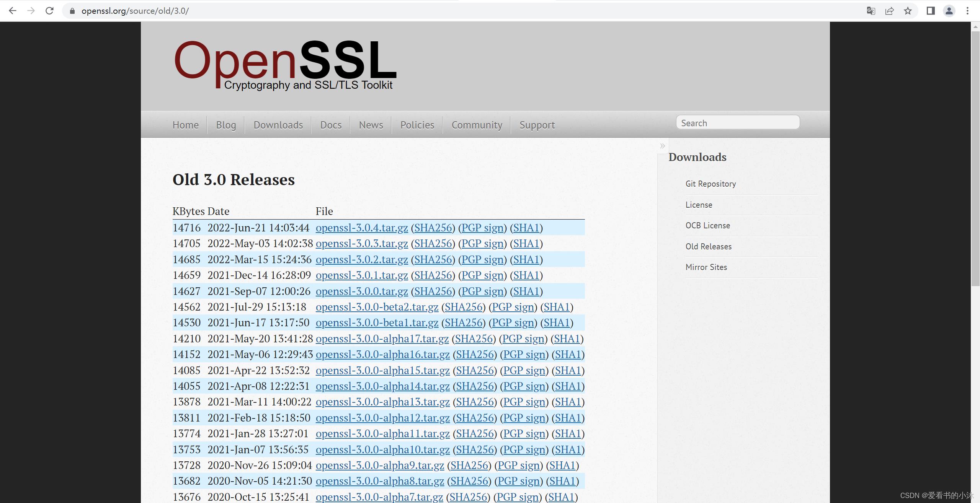
Task: Download openssl-3.0.0-alpha9.tar.gz
Action: pyautogui.click(x=380, y=465)
